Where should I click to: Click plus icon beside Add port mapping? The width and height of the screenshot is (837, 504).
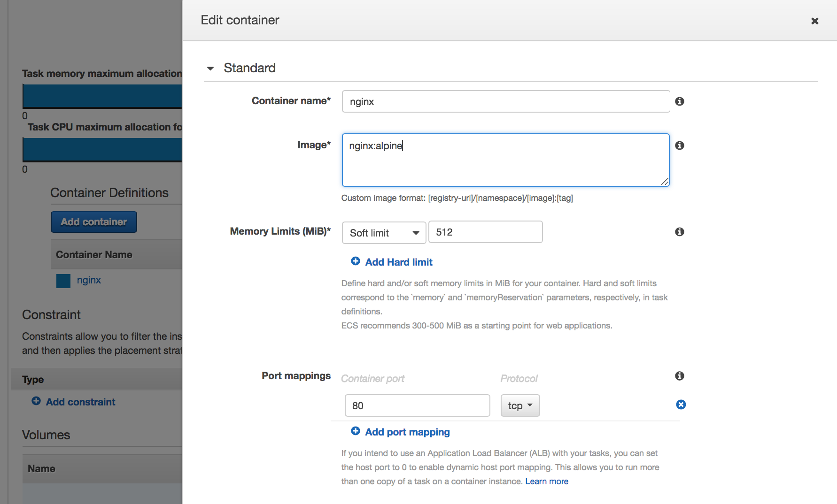(x=356, y=431)
